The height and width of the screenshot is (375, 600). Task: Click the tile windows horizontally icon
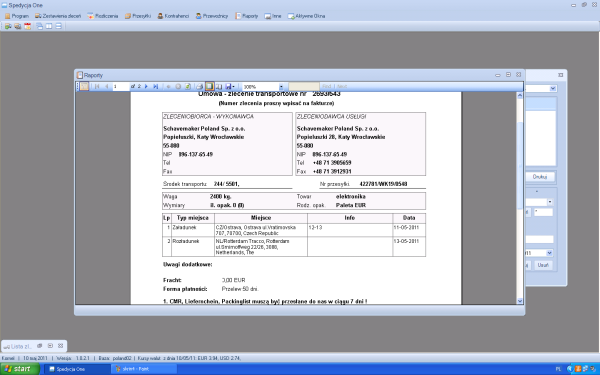[59, 26]
